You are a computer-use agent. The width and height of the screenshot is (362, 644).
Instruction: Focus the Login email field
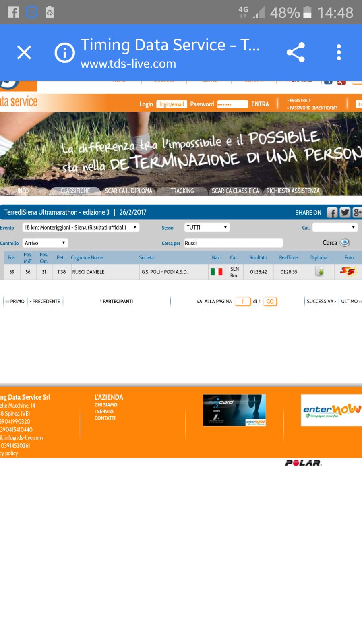click(172, 104)
